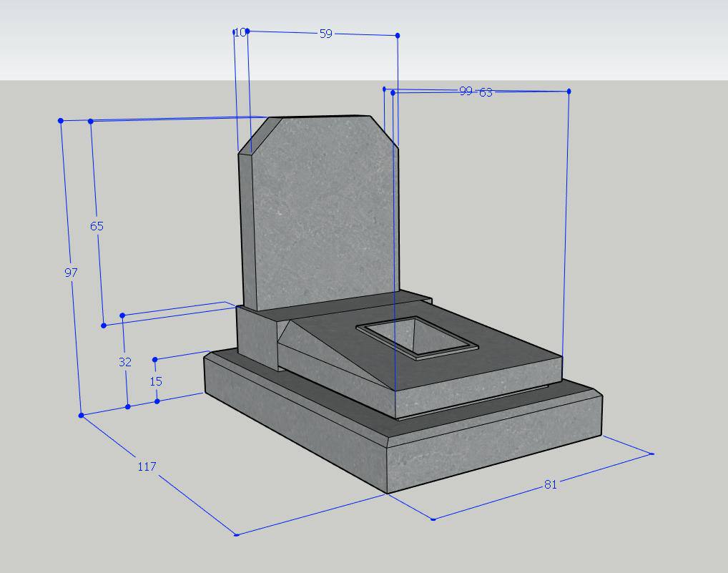
Task: Select the 65 headstone height dimension
Action: (x=97, y=226)
